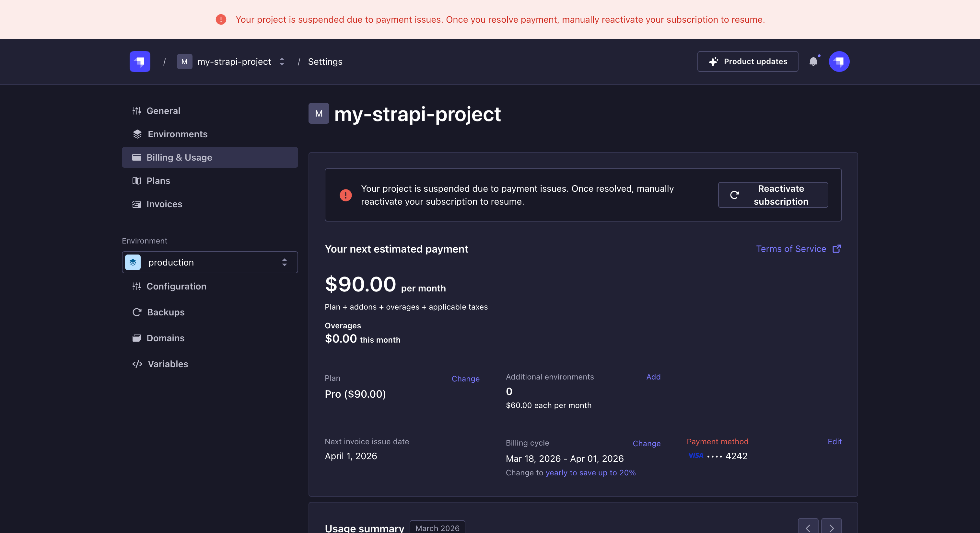Click the Terms of Service external link icon
Image resolution: width=980 pixels, height=533 pixels.
click(x=836, y=249)
